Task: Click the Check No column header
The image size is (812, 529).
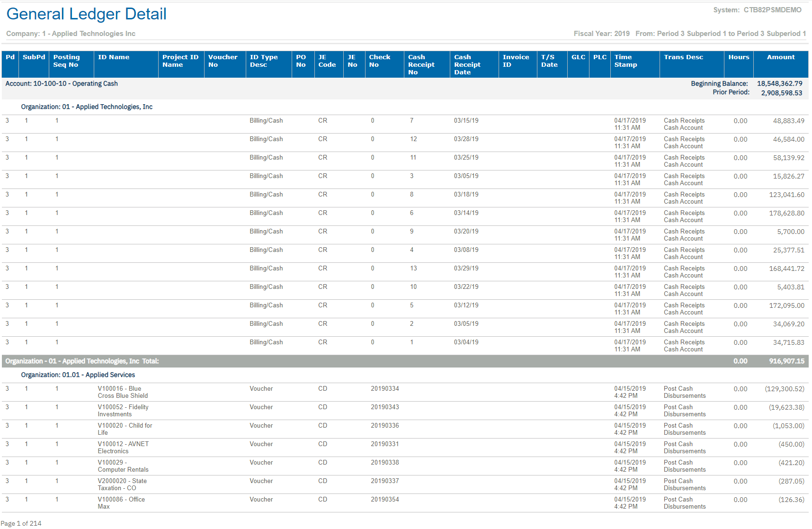Action: coord(379,61)
